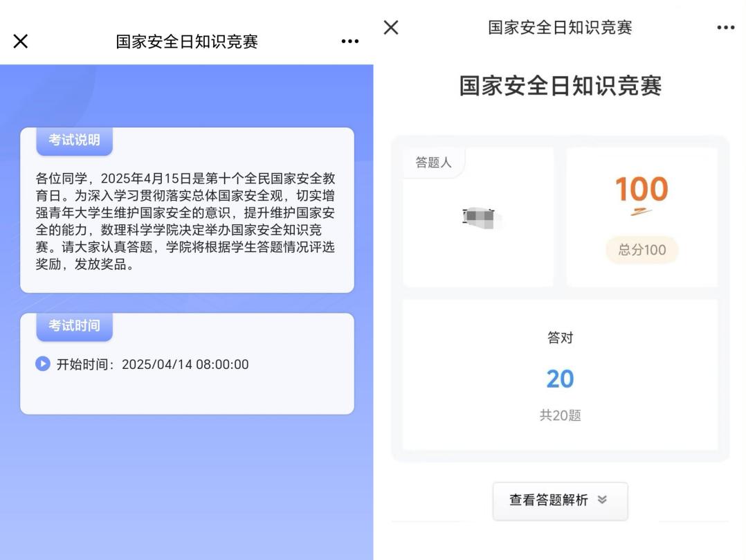
Task: Tap the 查看答题解析 button text
Action: coord(548,500)
